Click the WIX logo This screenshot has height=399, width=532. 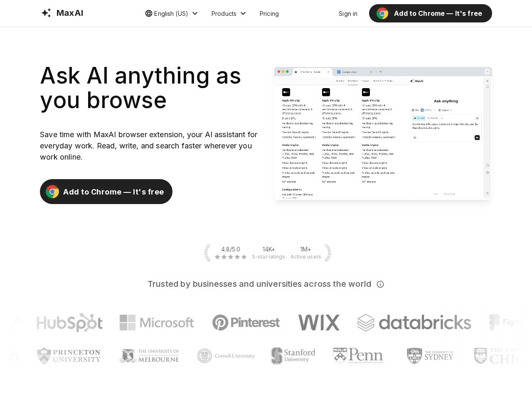pyautogui.click(x=319, y=323)
